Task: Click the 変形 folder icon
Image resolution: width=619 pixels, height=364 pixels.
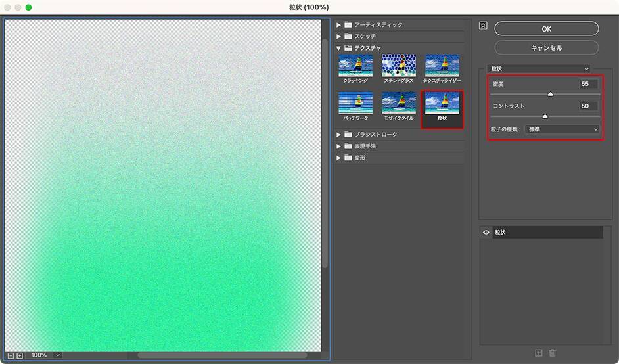Action: 348,158
